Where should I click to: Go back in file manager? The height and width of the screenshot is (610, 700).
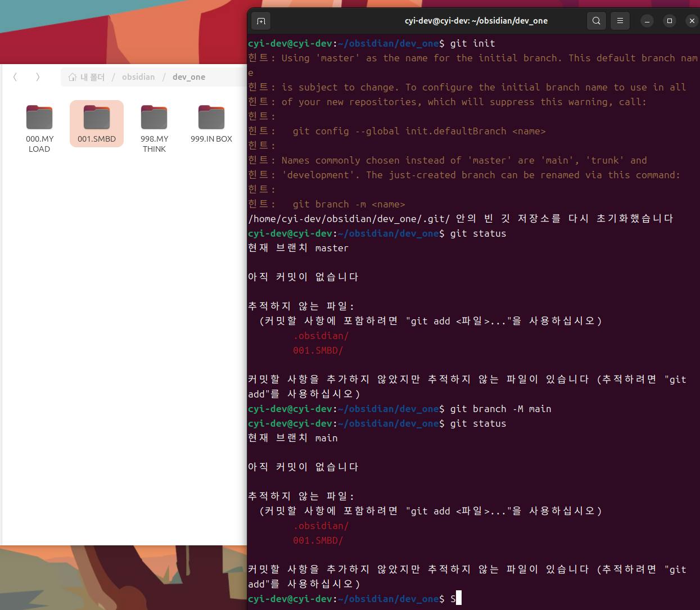(x=15, y=77)
